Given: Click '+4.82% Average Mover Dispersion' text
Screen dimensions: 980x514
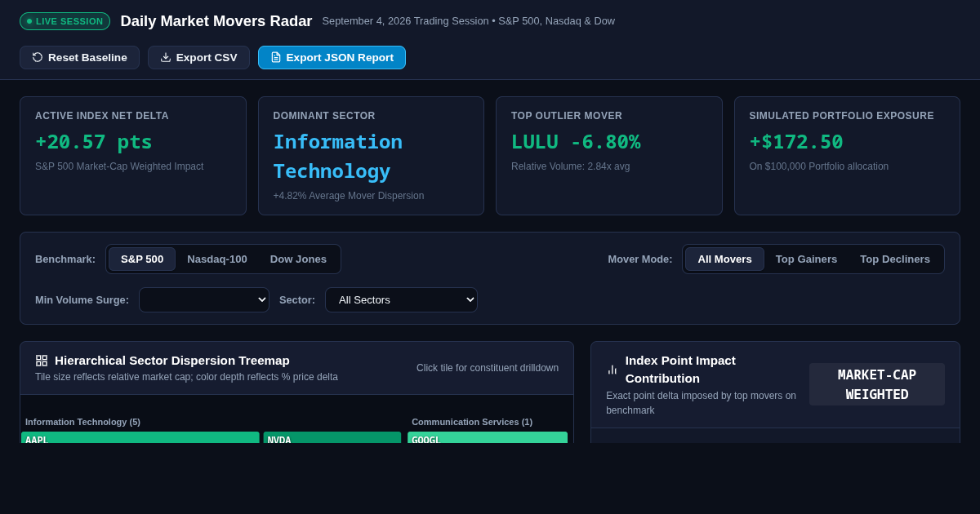Looking at the screenshot, I should click(x=349, y=196).
